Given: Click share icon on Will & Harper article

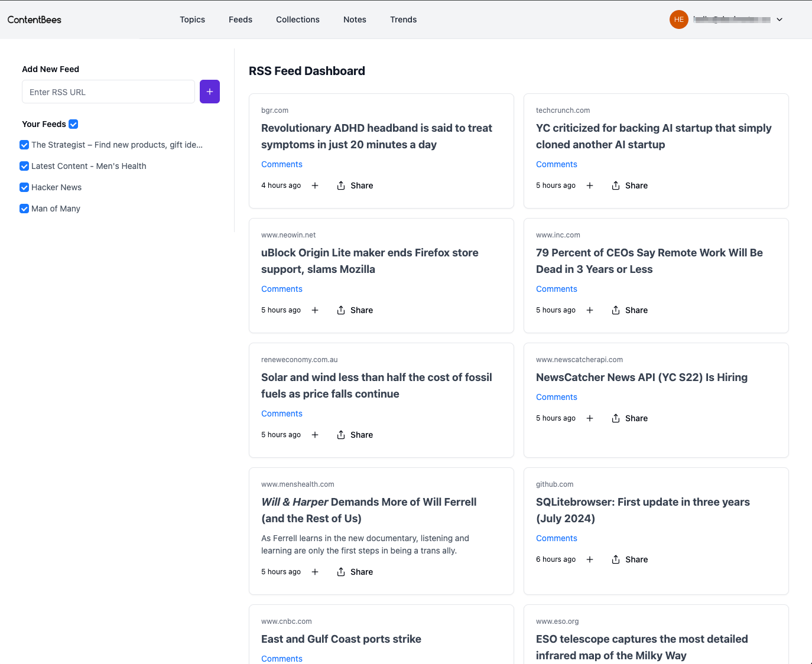Looking at the screenshot, I should click(x=341, y=572).
